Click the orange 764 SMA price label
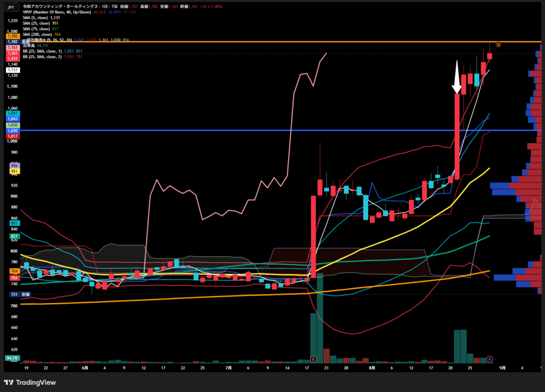This screenshot has width=545, height=392. pyautogui.click(x=14, y=271)
